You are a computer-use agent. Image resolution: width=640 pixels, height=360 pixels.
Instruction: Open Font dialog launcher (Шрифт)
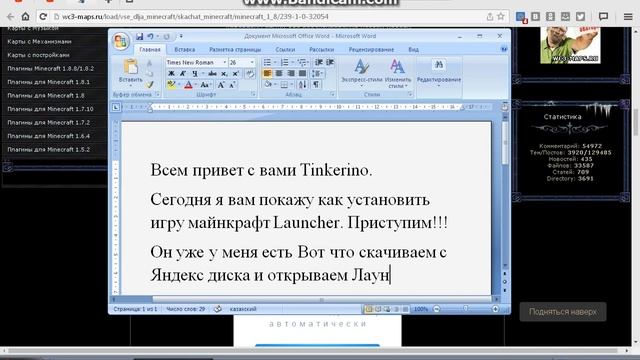point(253,95)
